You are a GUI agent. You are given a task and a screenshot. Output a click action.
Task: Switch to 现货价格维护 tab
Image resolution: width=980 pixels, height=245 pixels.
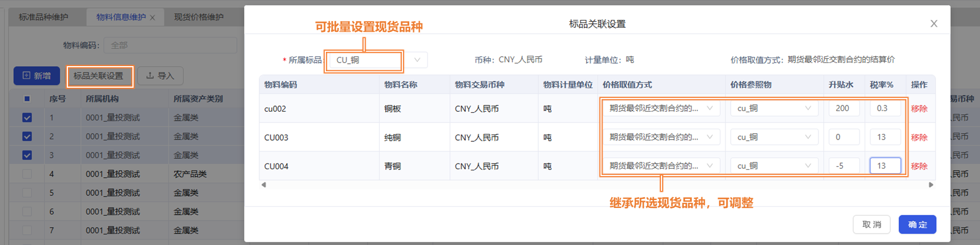point(199,17)
